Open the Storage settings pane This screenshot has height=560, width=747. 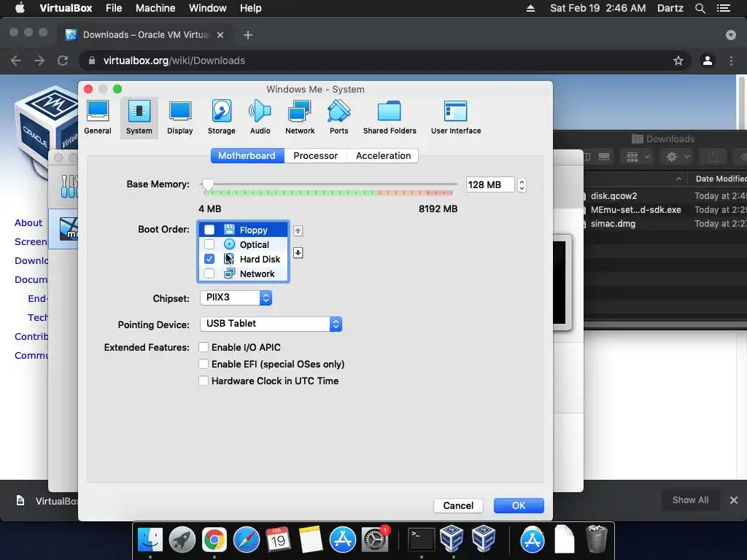click(x=221, y=117)
